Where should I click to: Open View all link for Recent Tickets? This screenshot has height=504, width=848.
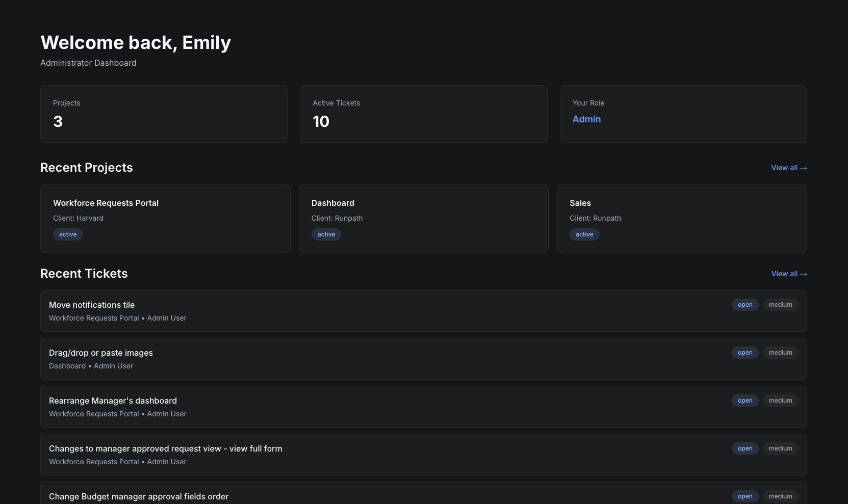point(789,274)
